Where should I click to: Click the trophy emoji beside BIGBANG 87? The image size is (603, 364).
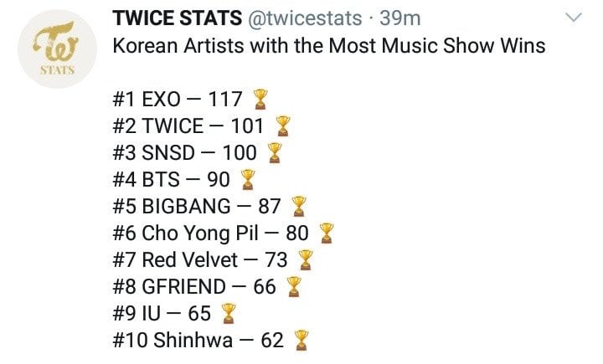[297, 207]
